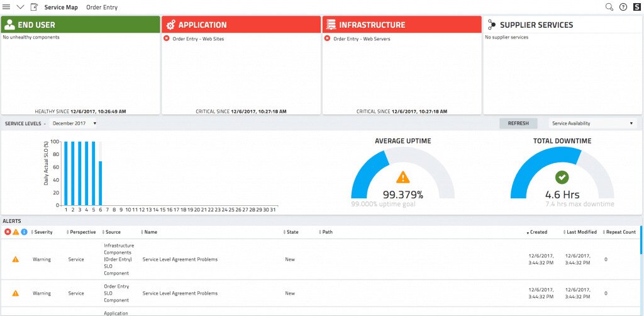Click warning icon in Order Entry SLO Component row
The image size is (644, 316).
coord(16,293)
